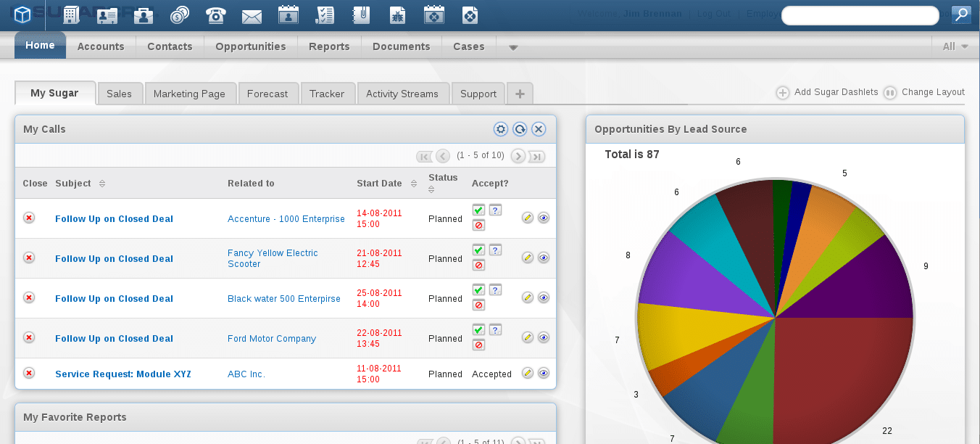Switch to the Forecast tab
Image resolution: width=980 pixels, height=444 pixels.
pos(267,94)
